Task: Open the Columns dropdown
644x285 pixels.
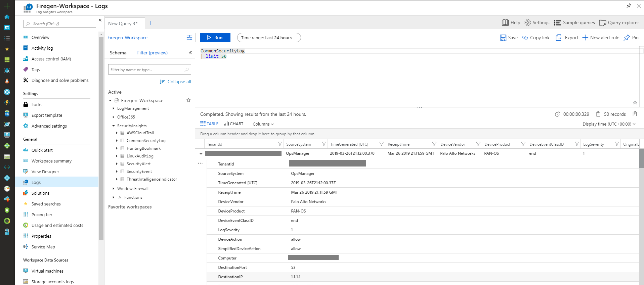Action: click(263, 124)
